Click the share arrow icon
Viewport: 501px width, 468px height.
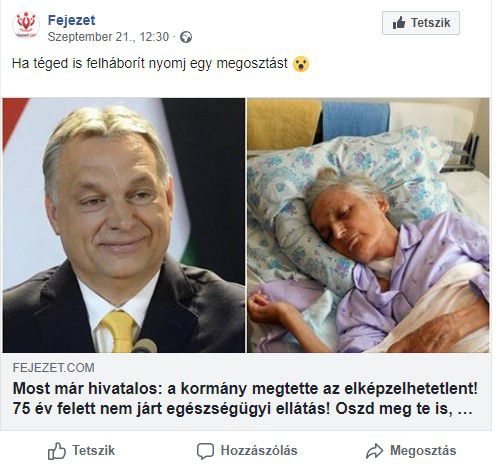tap(375, 451)
